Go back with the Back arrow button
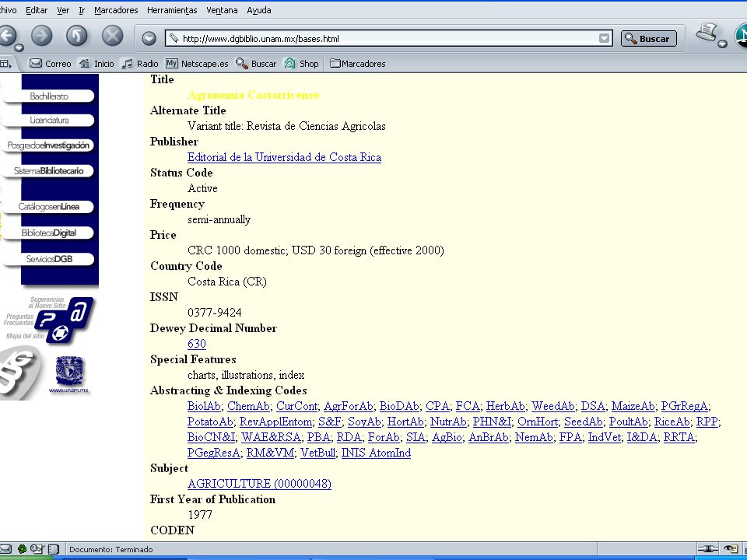 [7, 36]
